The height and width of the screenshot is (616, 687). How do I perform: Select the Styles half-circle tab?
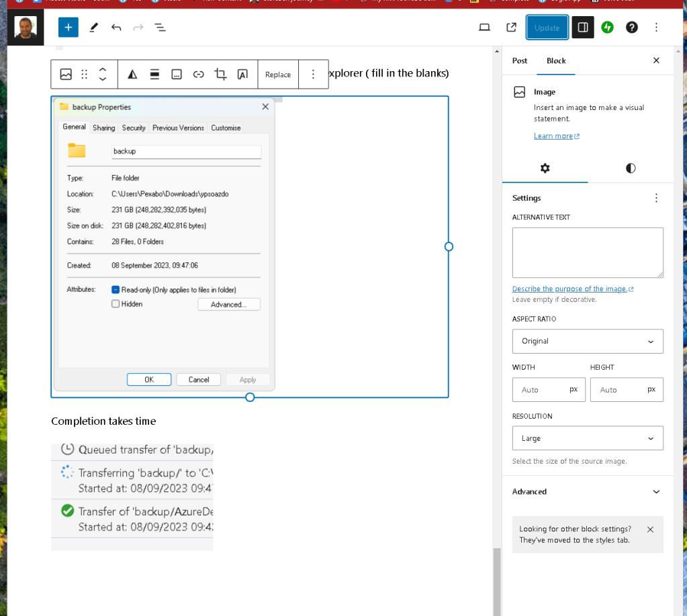pyautogui.click(x=631, y=168)
